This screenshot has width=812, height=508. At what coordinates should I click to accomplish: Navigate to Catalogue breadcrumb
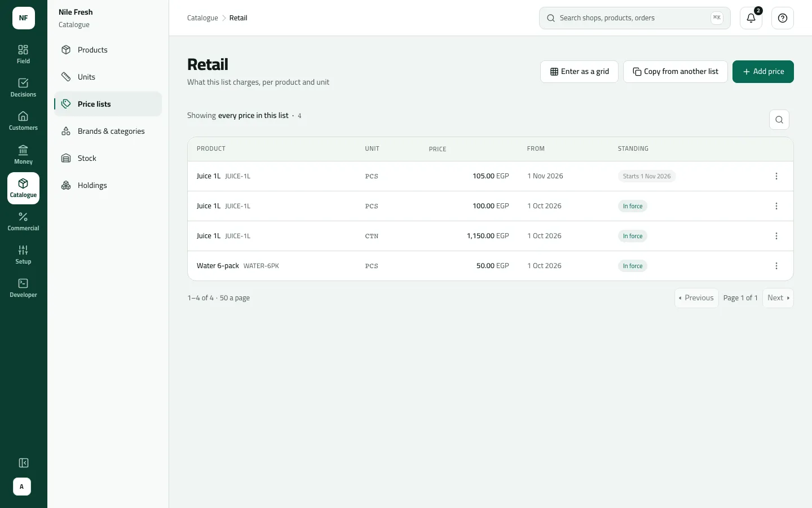(202, 18)
